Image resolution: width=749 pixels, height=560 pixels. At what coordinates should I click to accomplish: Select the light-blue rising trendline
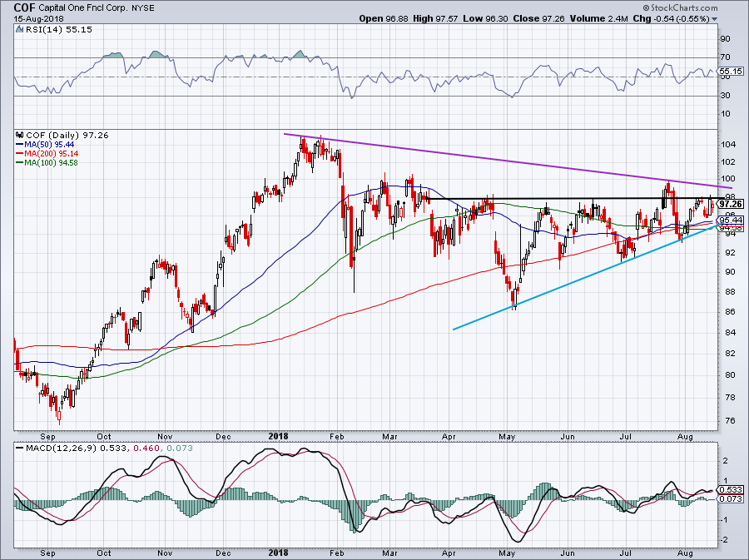click(585, 277)
